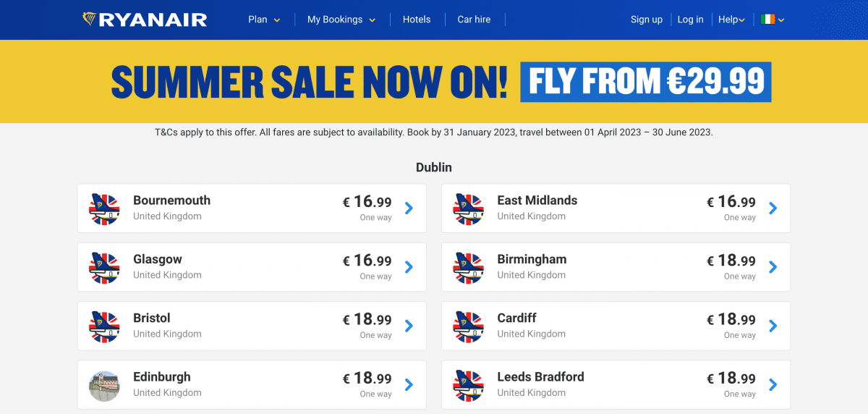The height and width of the screenshot is (414, 868).
Task: Open the Car hire page
Action: (474, 20)
